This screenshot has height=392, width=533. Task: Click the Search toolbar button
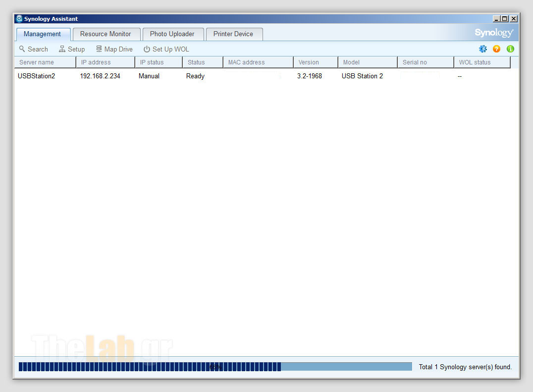pos(33,49)
